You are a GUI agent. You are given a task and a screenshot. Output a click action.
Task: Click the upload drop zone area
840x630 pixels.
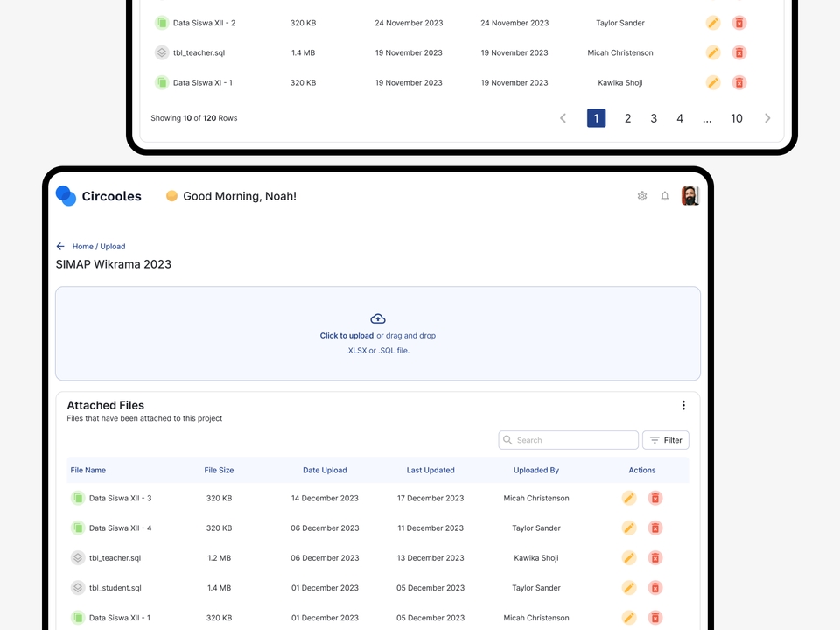pos(378,333)
